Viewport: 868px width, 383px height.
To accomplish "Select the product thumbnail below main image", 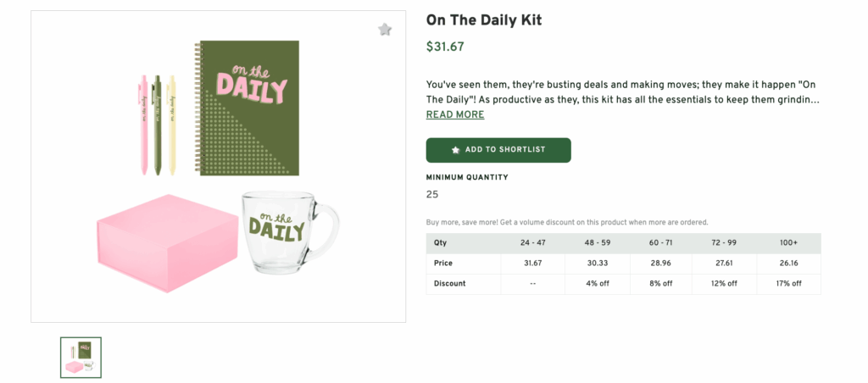I will tap(81, 357).
